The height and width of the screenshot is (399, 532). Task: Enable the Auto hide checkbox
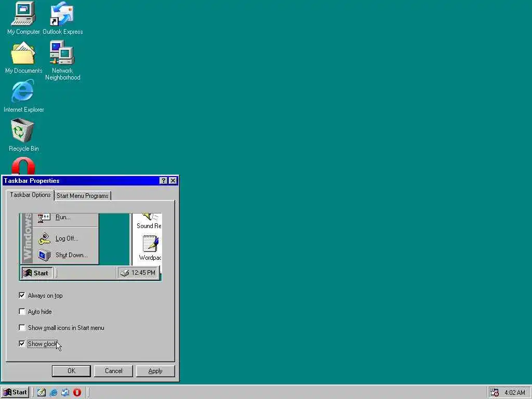click(x=22, y=312)
